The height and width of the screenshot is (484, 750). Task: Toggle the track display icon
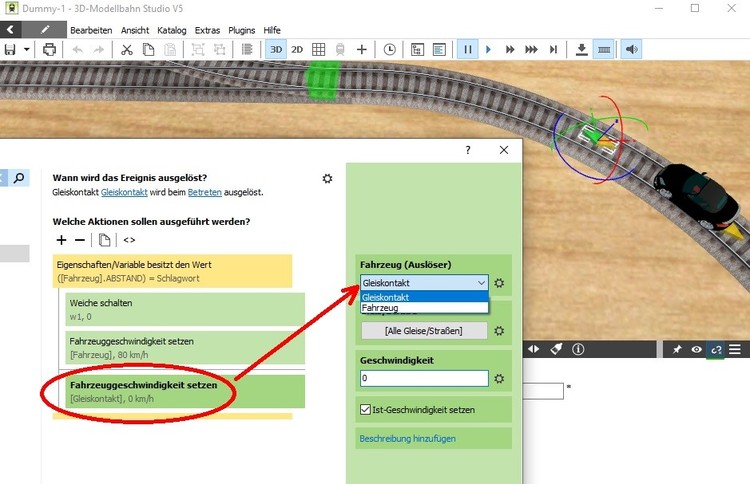[x=604, y=49]
